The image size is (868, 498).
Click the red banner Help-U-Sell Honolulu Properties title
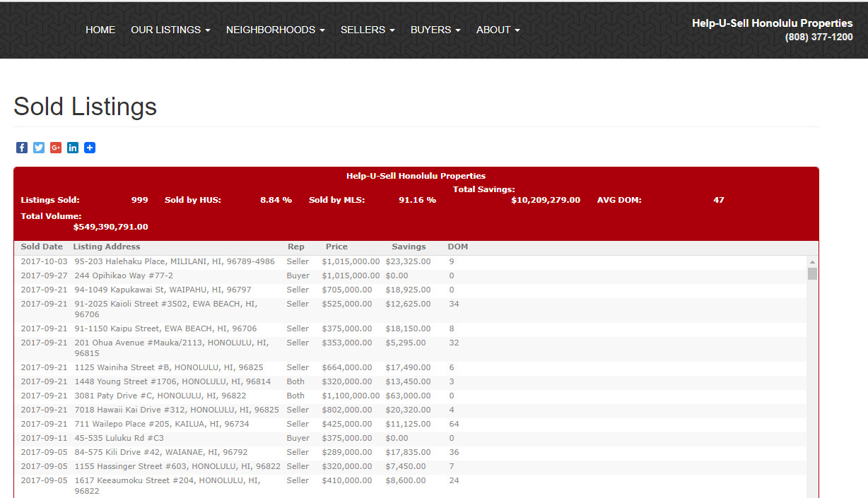416,176
